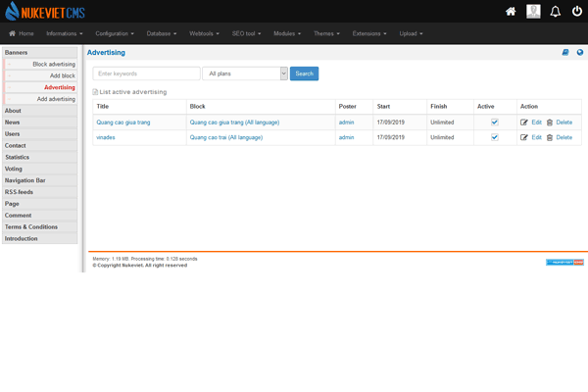Viewport: 588px width, 392px height.
Task: Click edit icon for Quang cao giua trang
Action: tap(524, 122)
